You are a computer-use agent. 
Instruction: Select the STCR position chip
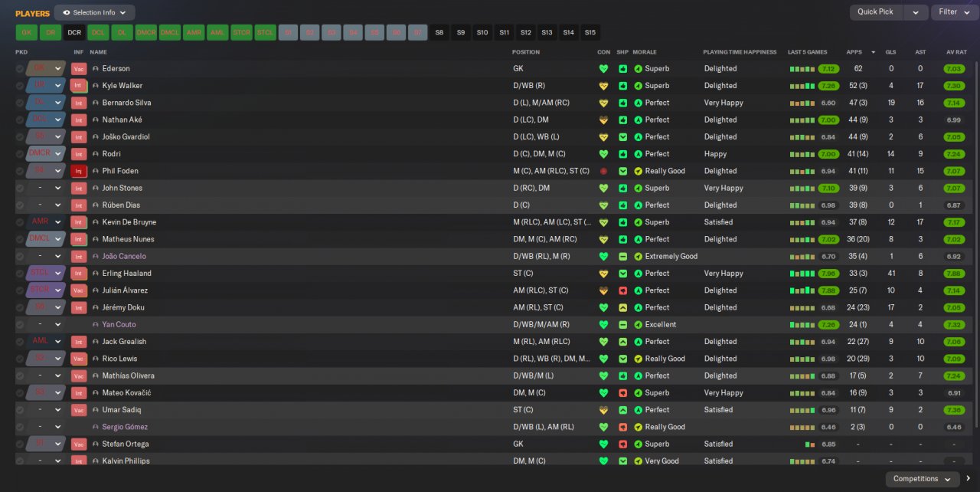241,33
